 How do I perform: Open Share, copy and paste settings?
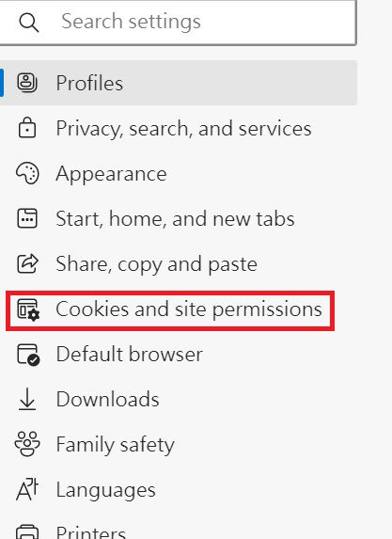click(179, 264)
